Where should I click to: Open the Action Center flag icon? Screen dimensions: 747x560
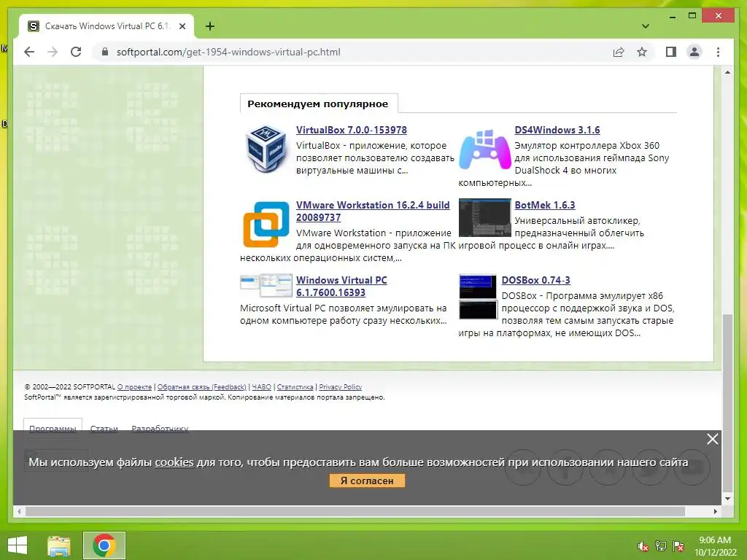click(678, 546)
